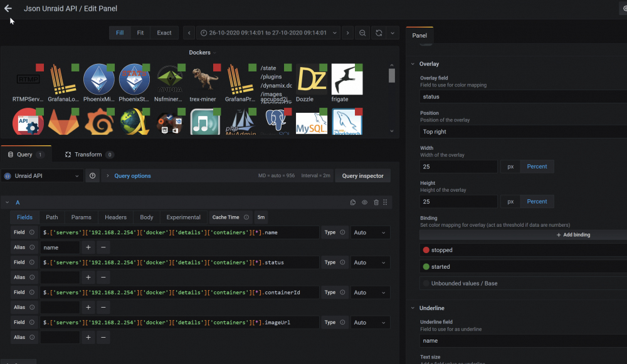This screenshot has height=364, width=627.
Task: Select px unit for overlay Height
Action: 510,202
